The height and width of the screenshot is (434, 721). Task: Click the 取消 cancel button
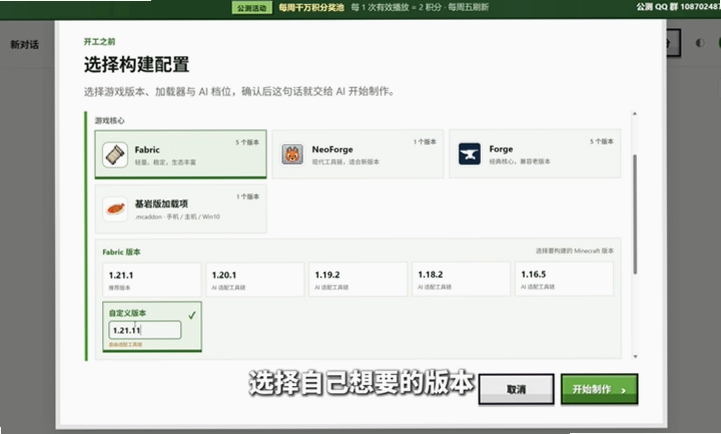tap(516, 389)
